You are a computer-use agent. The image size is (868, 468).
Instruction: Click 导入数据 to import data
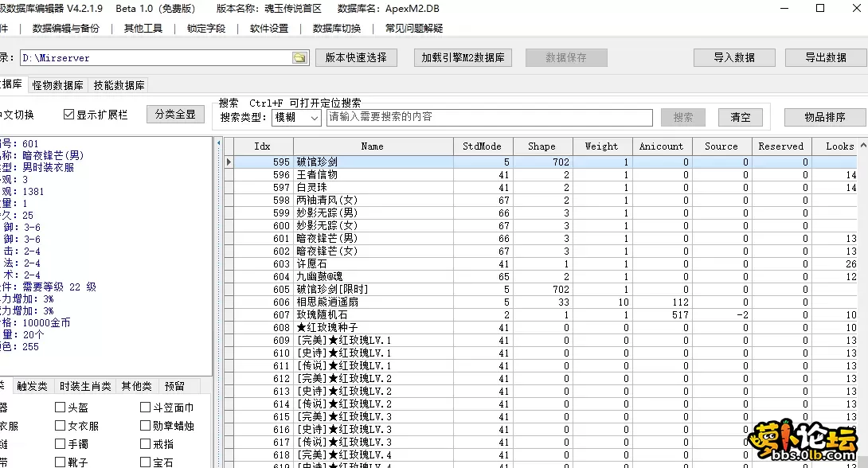click(x=734, y=57)
